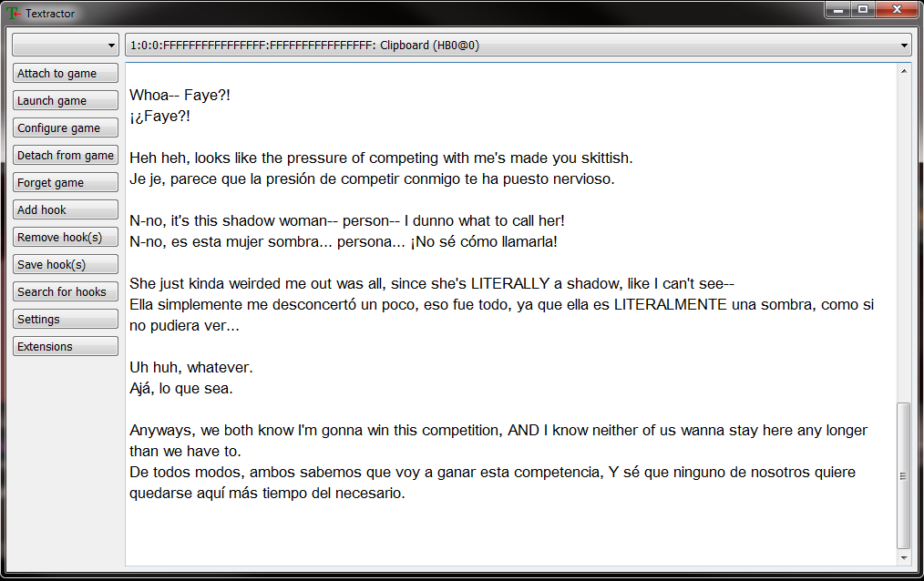Expand the process selection dropdown
The image size is (924, 581).
pos(66,45)
